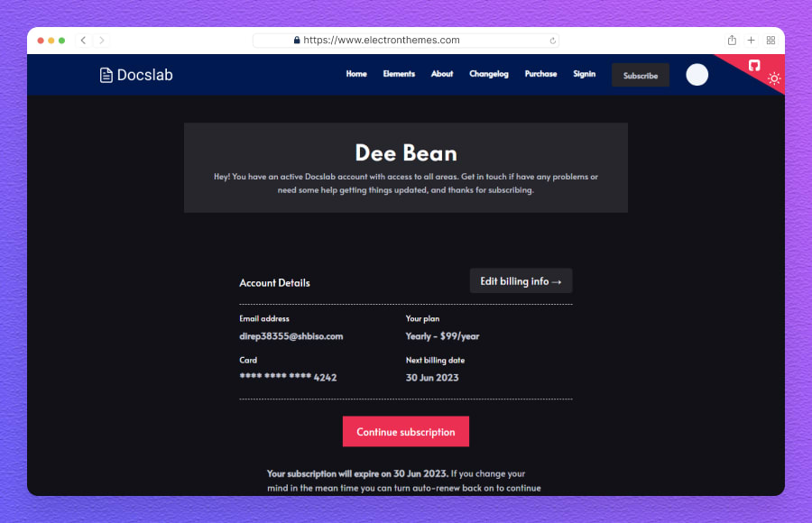Click the plan text Yearly - $99/year
The image size is (812, 523).
442,336
